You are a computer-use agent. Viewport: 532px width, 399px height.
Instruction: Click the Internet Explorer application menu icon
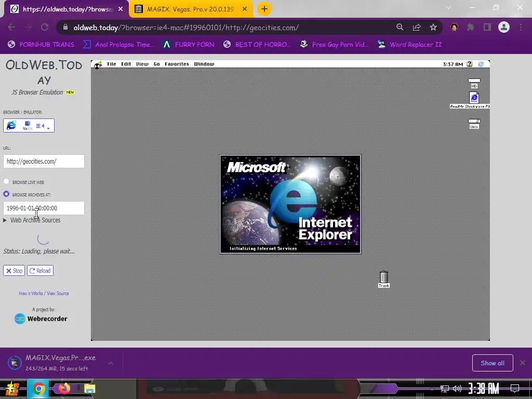tap(481, 64)
